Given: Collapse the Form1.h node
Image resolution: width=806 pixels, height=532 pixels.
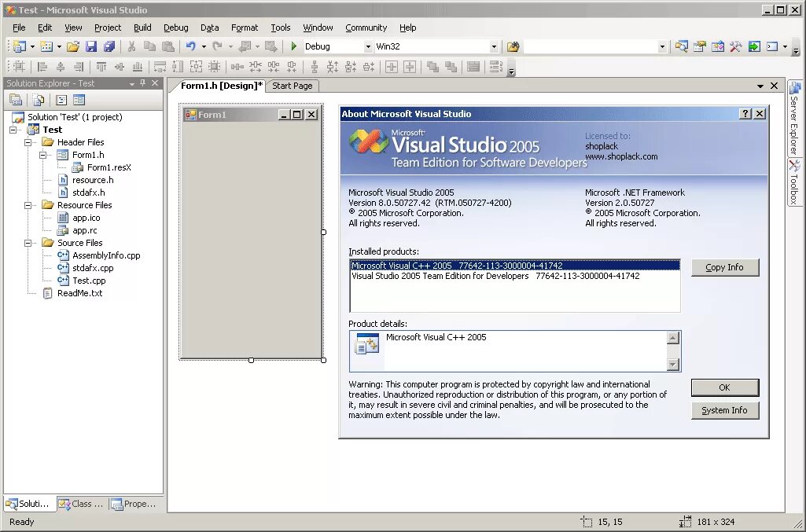Looking at the screenshot, I should click(x=43, y=155).
